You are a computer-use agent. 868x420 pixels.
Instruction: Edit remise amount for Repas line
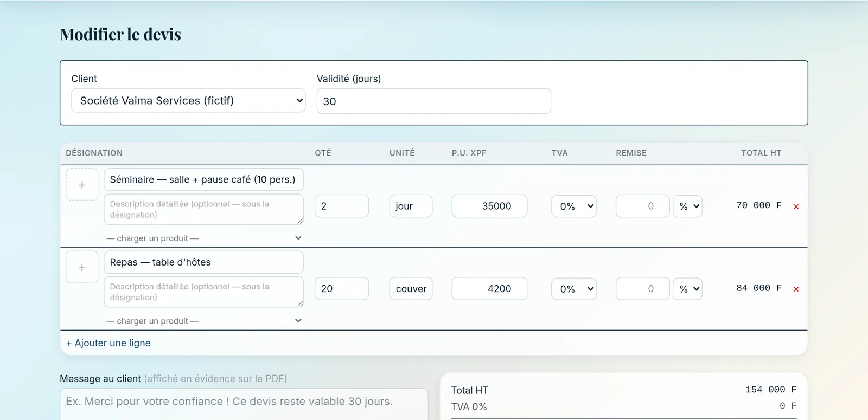(x=643, y=289)
